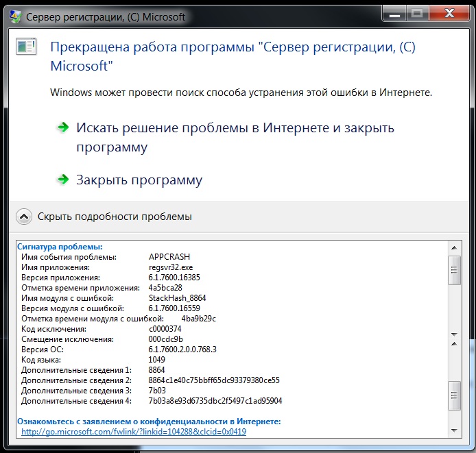Image resolution: width=476 pixels, height=453 pixels.
Task: Click the 'regsvr32.exe' application name value
Action: tap(171, 267)
